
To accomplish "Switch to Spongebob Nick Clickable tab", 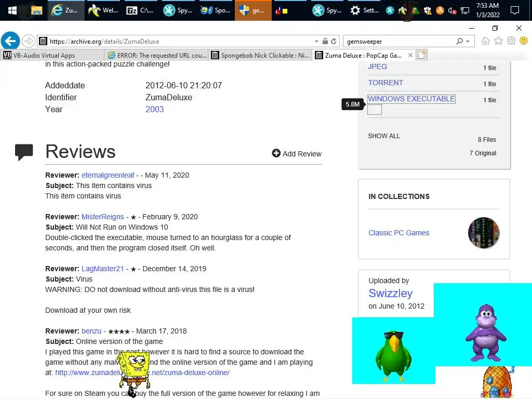I will pyautogui.click(x=260, y=55).
